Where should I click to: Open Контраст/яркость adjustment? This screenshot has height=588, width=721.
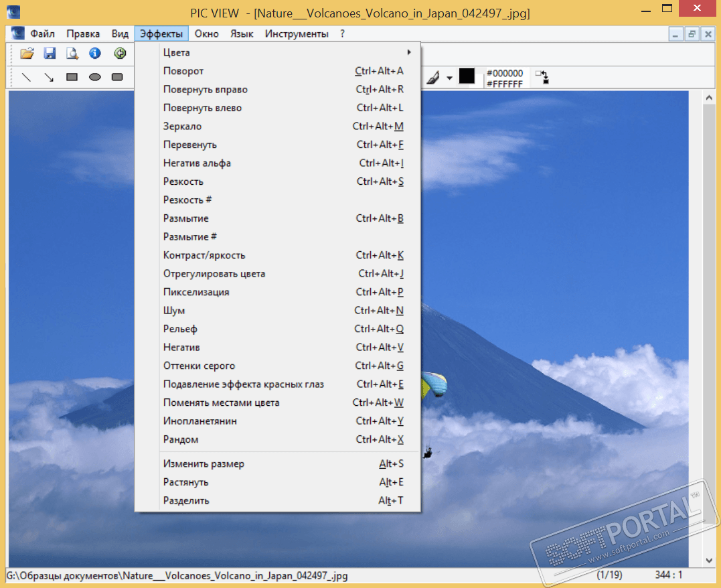(x=278, y=255)
